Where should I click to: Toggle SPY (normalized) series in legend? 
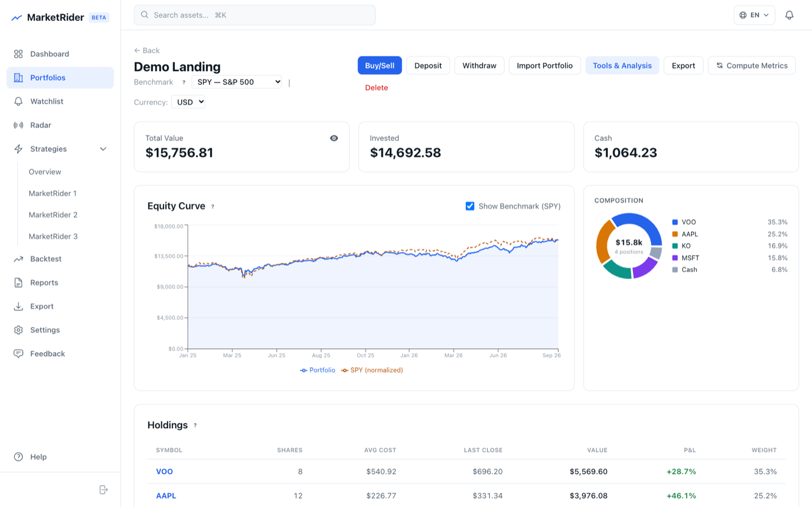click(x=372, y=370)
